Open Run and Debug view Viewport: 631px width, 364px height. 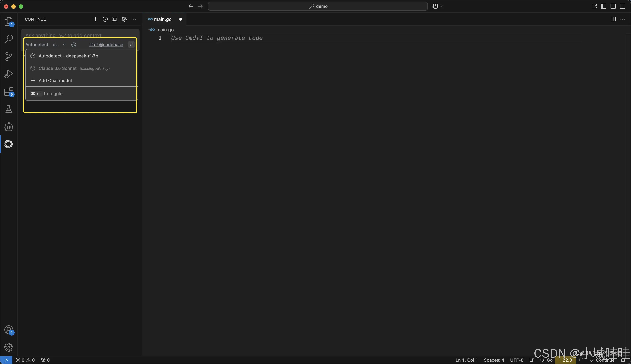pos(9,74)
